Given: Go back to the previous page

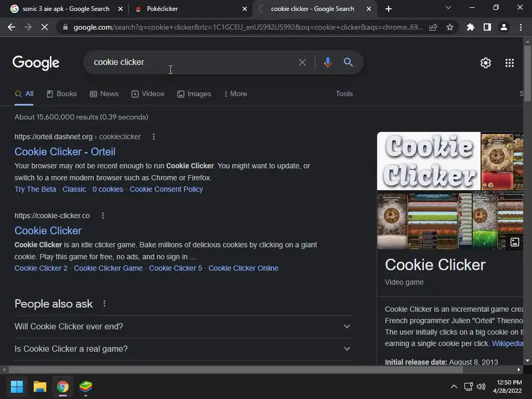Looking at the screenshot, I should 11,27.
